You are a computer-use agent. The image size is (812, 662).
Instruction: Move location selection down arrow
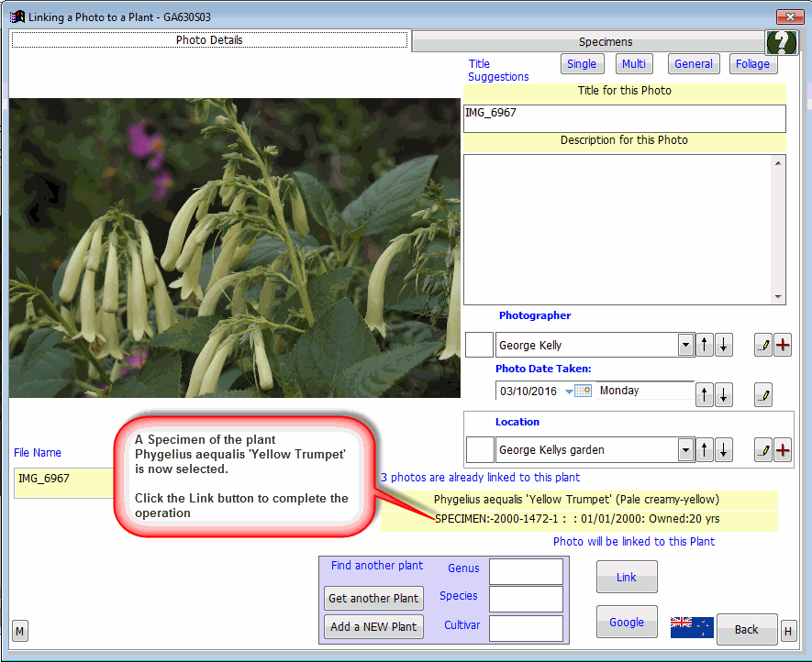(724, 450)
